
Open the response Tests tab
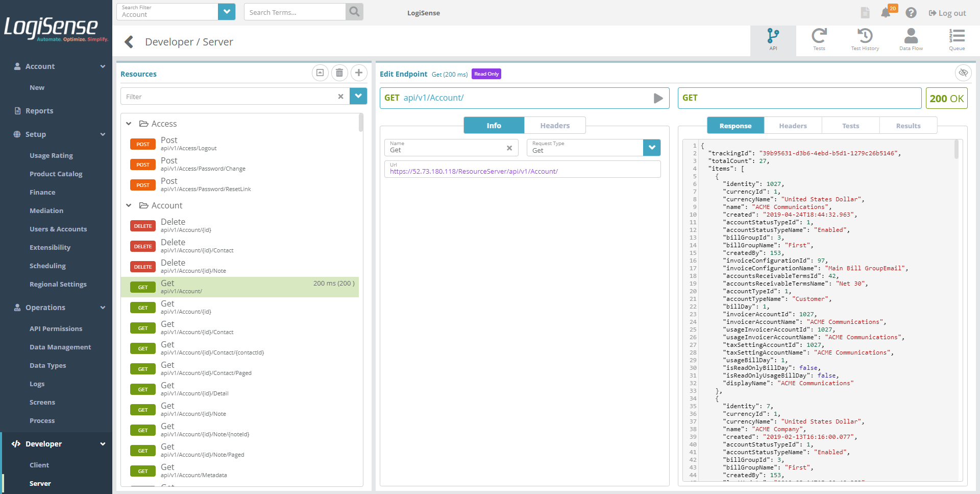click(850, 126)
